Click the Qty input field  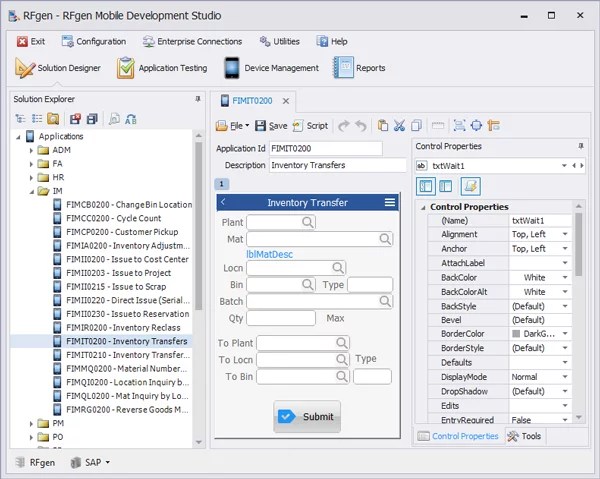point(281,318)
